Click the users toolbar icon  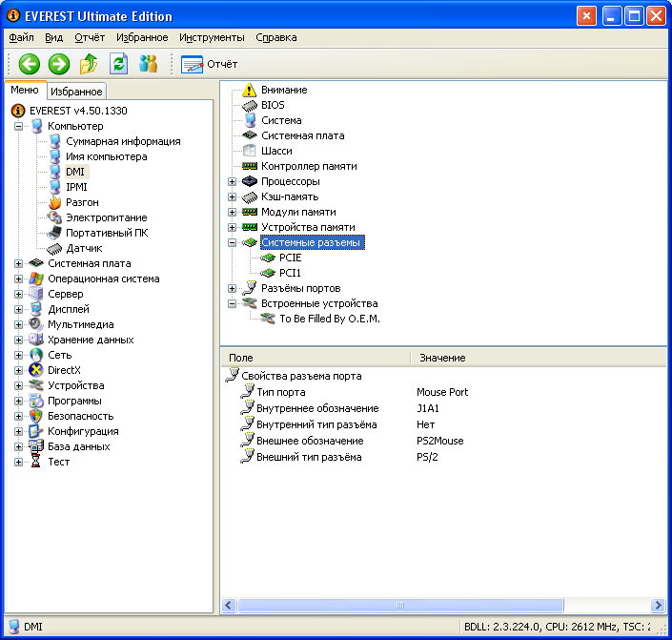pos(149,64)
